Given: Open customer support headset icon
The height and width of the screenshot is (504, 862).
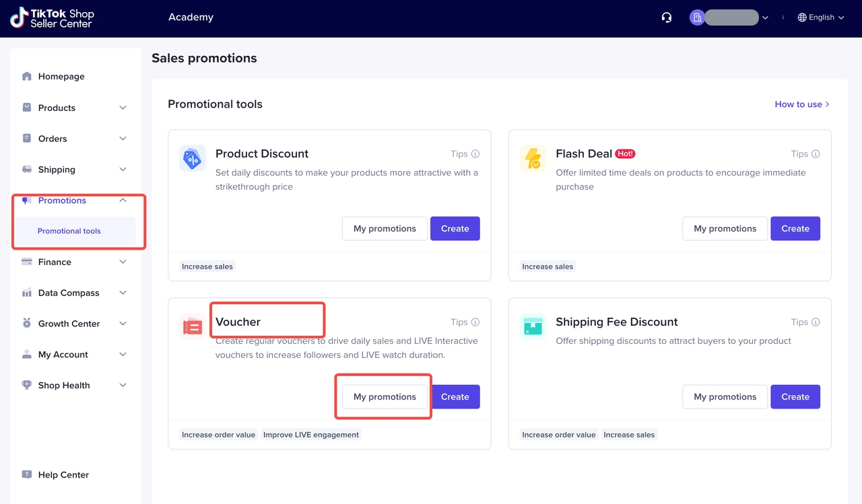Looking at the screenshot, I should tap(667, 17).
